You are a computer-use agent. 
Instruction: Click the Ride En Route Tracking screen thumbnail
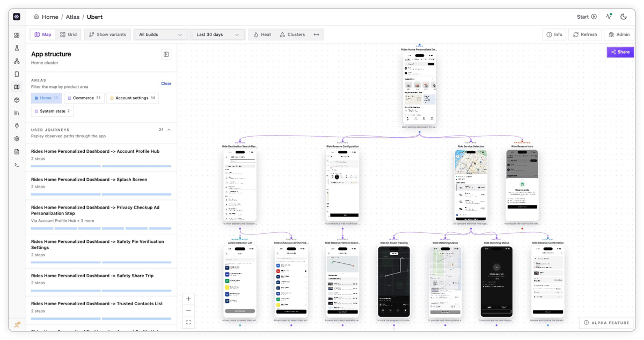(394, 282)
